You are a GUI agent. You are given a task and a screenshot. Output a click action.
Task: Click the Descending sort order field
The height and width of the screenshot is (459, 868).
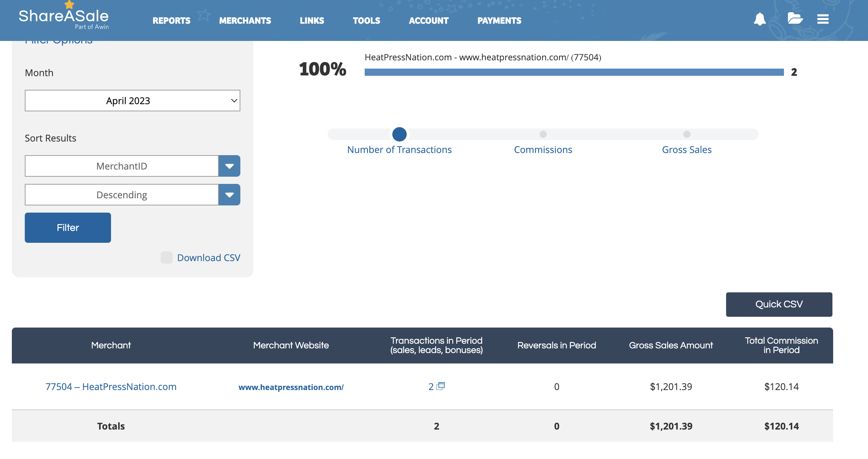[x=122, y=195]
